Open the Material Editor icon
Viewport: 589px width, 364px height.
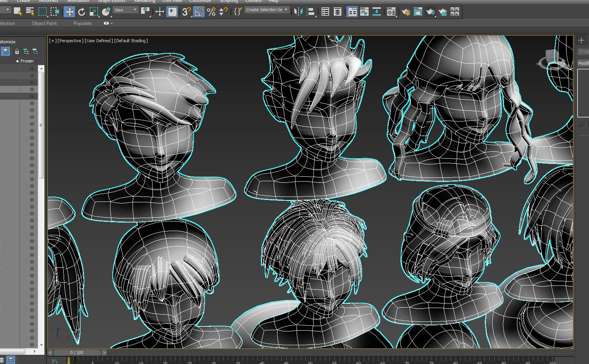click(390, 12)
